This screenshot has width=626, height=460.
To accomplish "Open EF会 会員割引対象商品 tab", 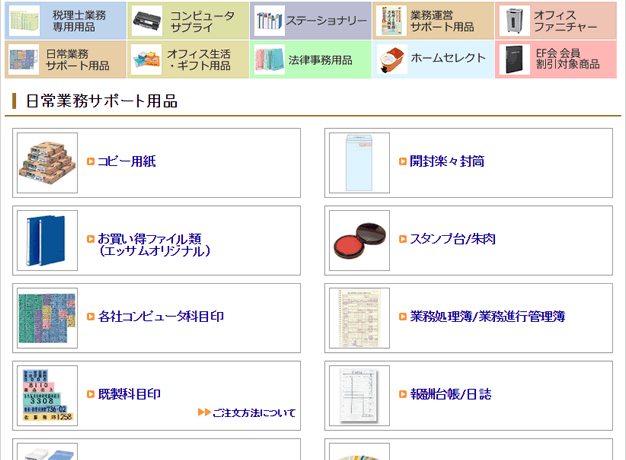I will 556,59.
